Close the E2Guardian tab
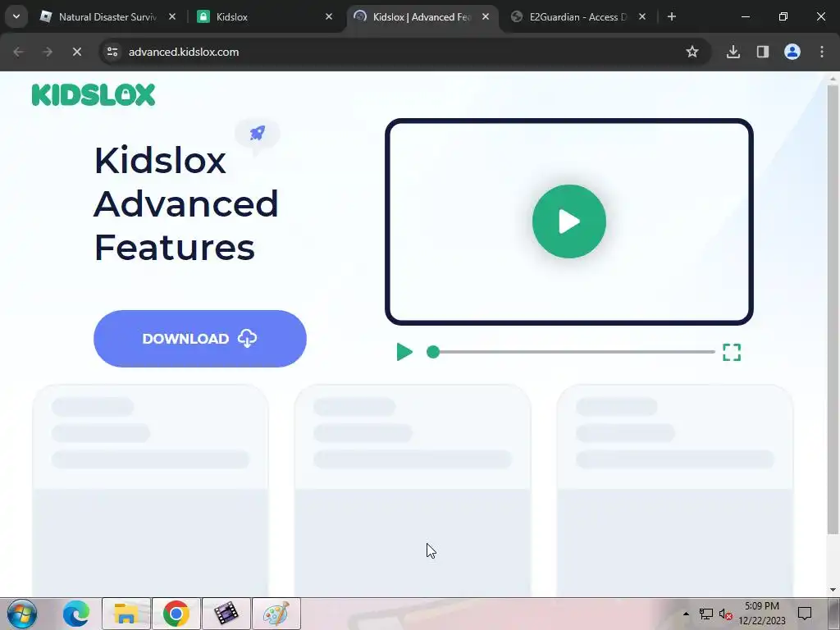Image resolution: width=840 pixels, height=630 pixels. click(x=642, y=17)
